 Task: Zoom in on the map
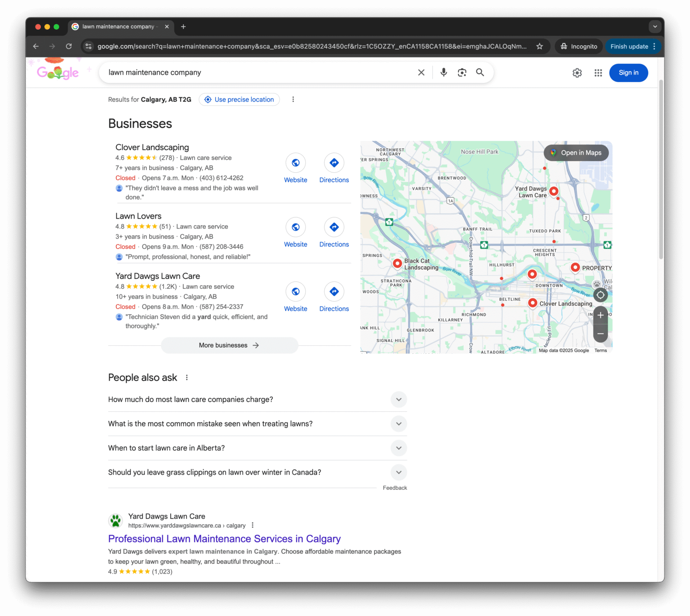[x=601, y=315]
